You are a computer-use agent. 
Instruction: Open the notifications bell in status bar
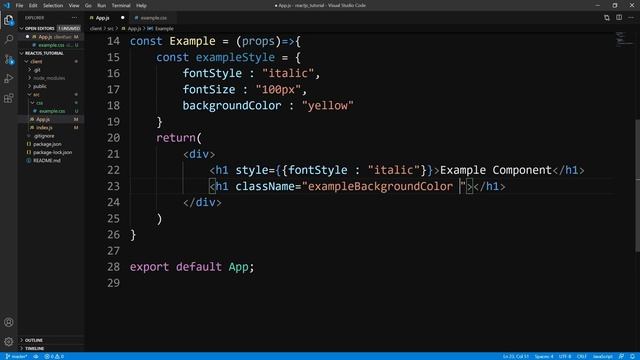632,356
